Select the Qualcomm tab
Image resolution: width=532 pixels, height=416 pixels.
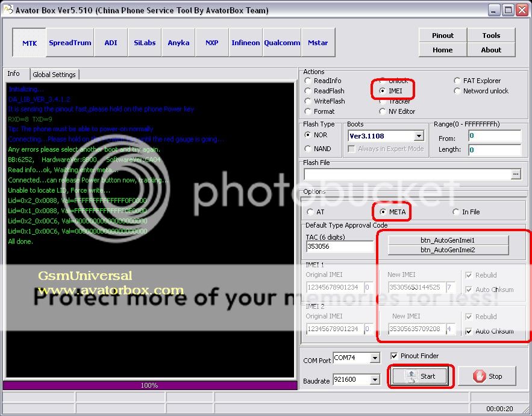click(x=282, y=43)
